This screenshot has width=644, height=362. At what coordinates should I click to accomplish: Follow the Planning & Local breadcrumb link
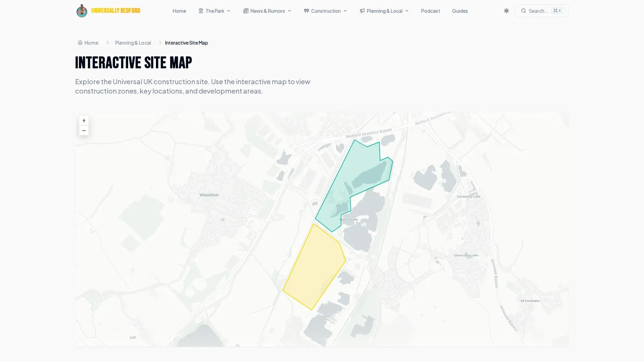(133, 43)
